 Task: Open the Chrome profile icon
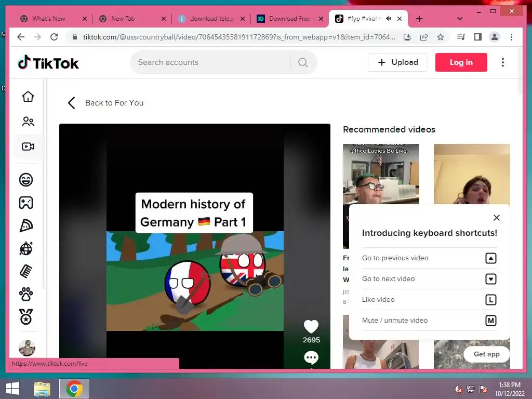pos(495,37)
